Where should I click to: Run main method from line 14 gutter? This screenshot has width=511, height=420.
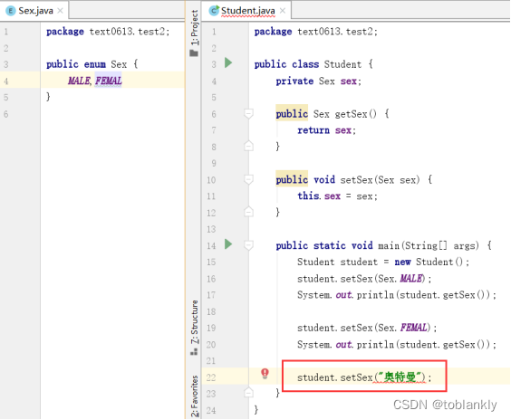point(228,243)
